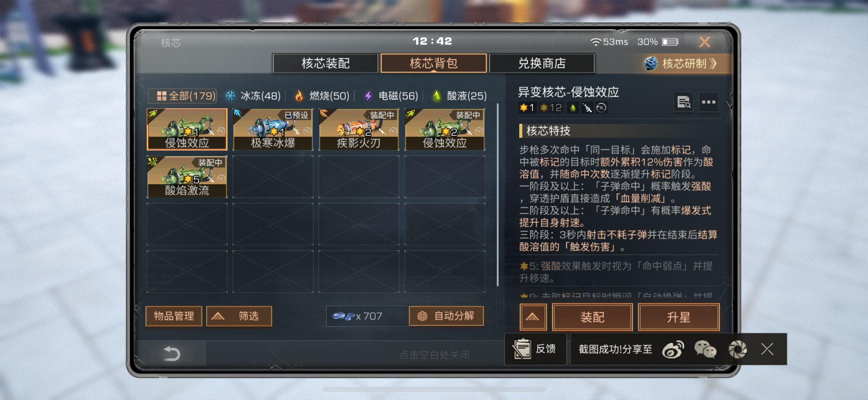This screenshot has width=868, height=400.
Task: Dismiss the screenshot share bar
Action: pos(767,349)
